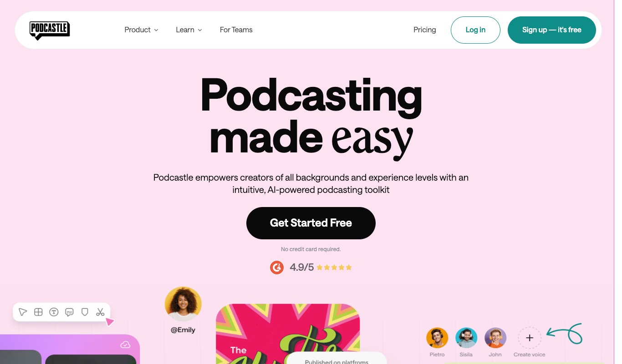
Task: Click the captions speech bubble icon
Action: tap(69, 312)
